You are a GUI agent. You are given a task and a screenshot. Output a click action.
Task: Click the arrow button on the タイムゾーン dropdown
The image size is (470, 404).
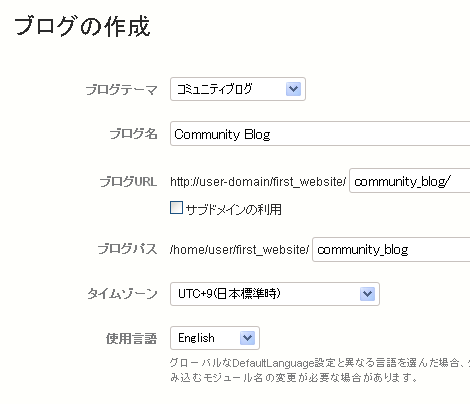[x=367, y=294]
